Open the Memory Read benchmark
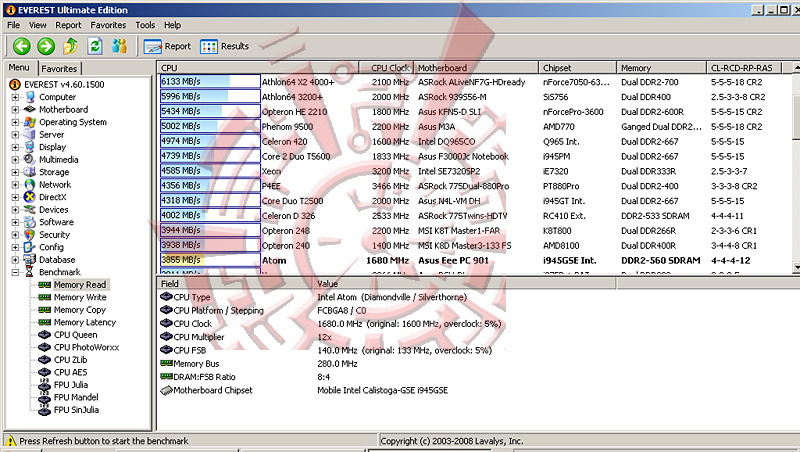The height and width of the screenshot is (452, 800). (80, 285)
